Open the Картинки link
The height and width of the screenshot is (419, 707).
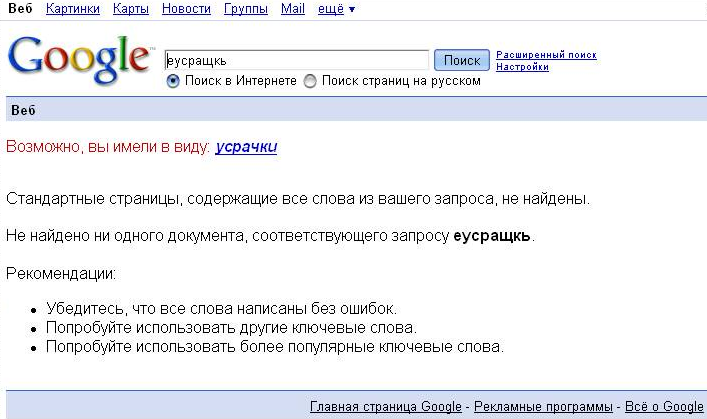pyautogui.click(x=73, y=9)
